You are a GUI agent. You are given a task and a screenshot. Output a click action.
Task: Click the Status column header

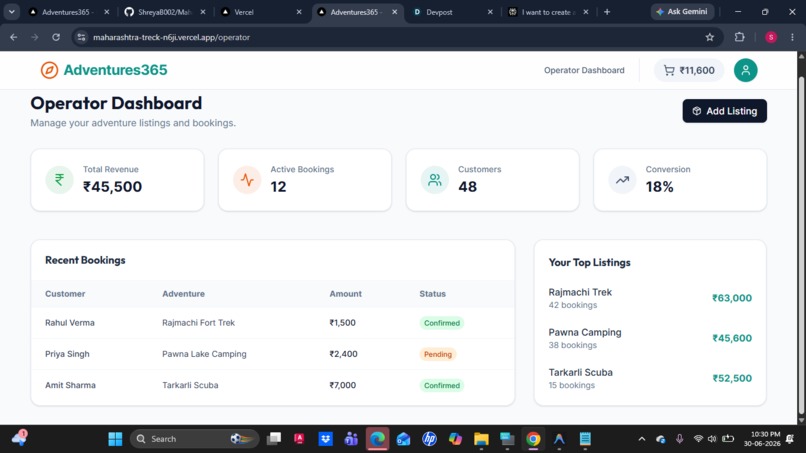point(432,294)
